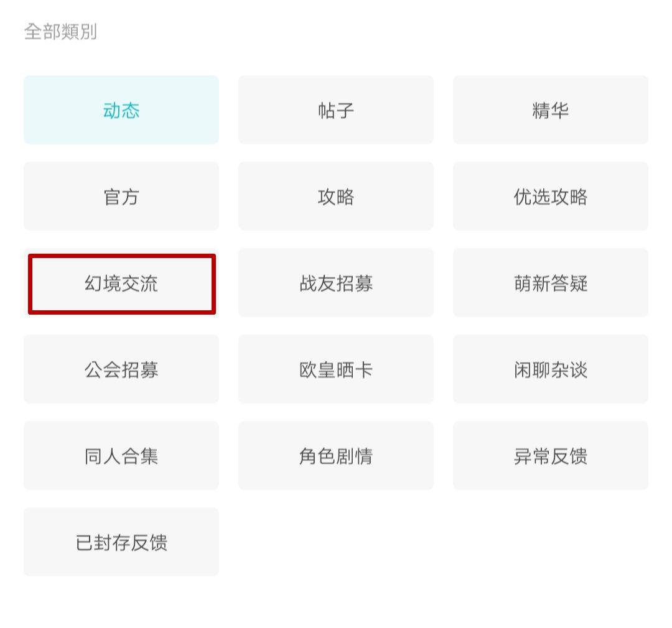Choose the 公会招募 category
The height and width of the screenshot is (628, 672).
pos(121,369)
